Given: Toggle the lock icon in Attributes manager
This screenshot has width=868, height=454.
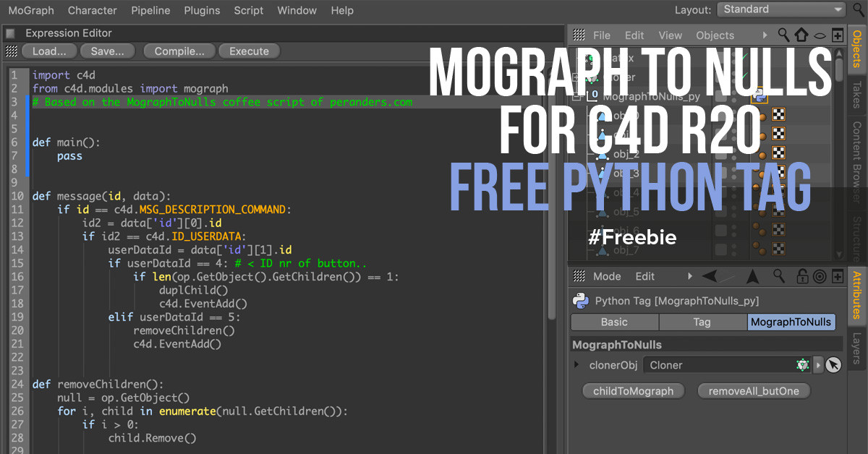Looking at the screenshot, I should pyautogui.click(x=802, y=276).
